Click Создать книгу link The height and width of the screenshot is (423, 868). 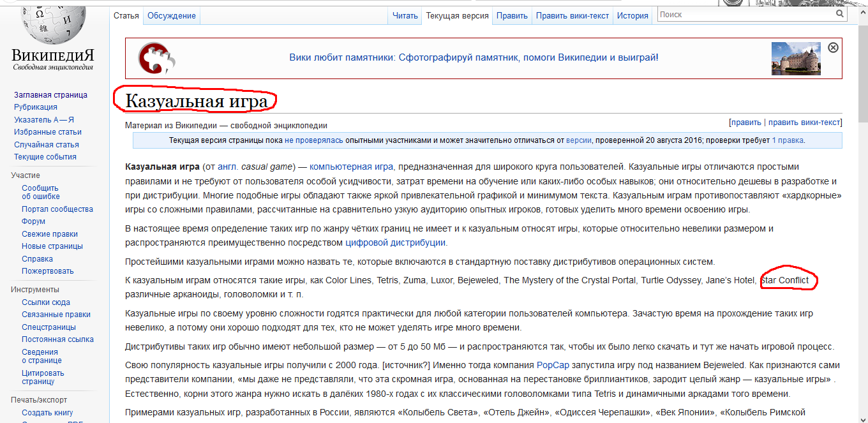47,413
